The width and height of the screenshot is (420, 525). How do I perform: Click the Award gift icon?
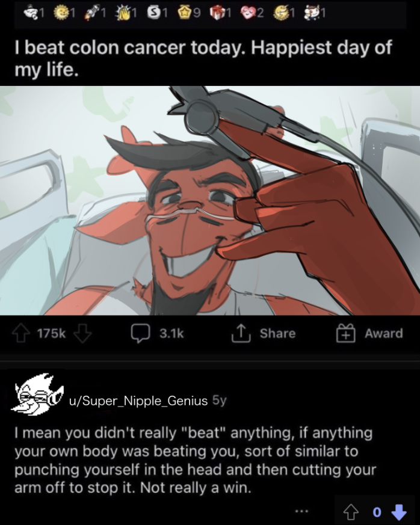345,333
